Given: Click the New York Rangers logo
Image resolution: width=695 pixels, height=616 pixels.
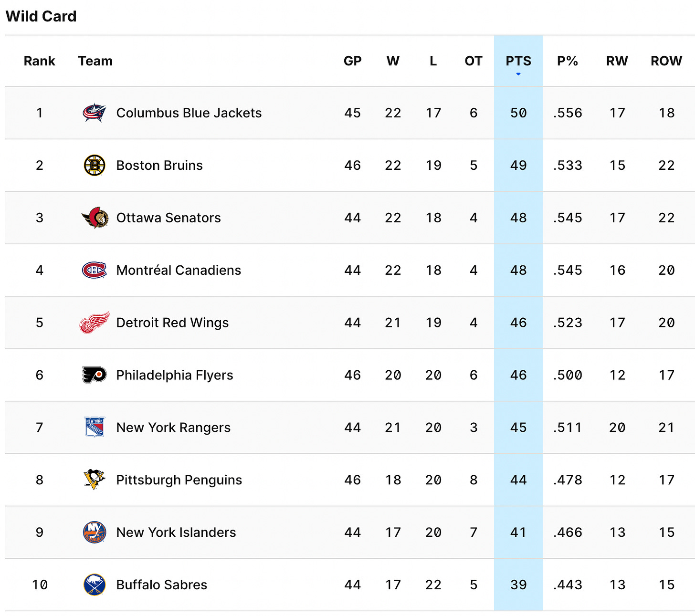Looking at the screenshot, I should coord(95,428).
